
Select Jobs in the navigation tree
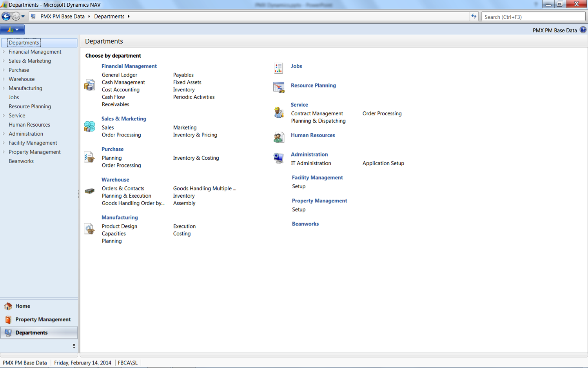tap(14, 97)
